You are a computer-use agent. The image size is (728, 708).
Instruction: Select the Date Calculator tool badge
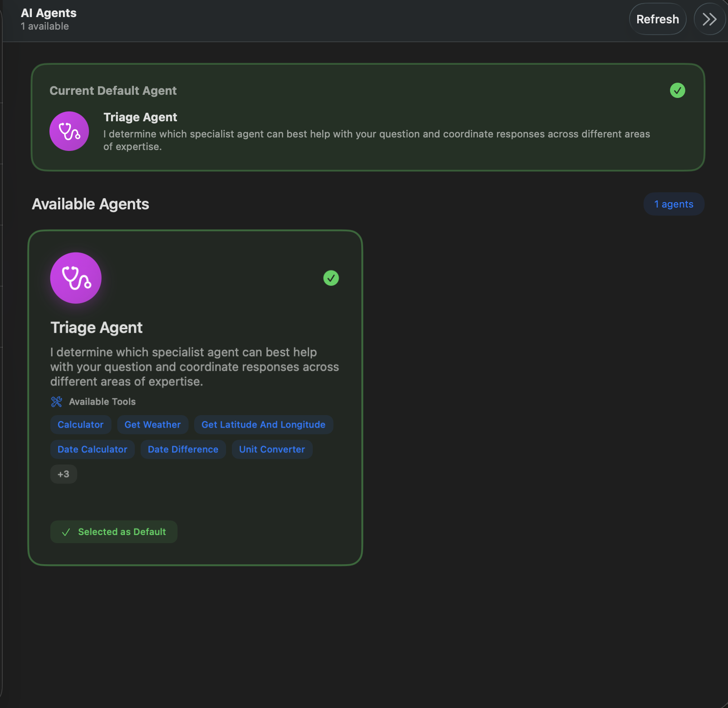point(92,449)
